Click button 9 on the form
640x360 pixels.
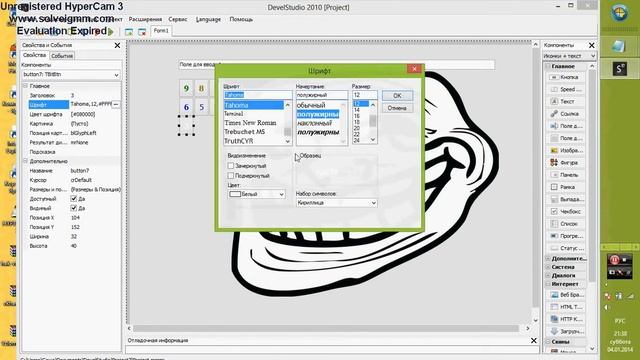pos(187,88)
